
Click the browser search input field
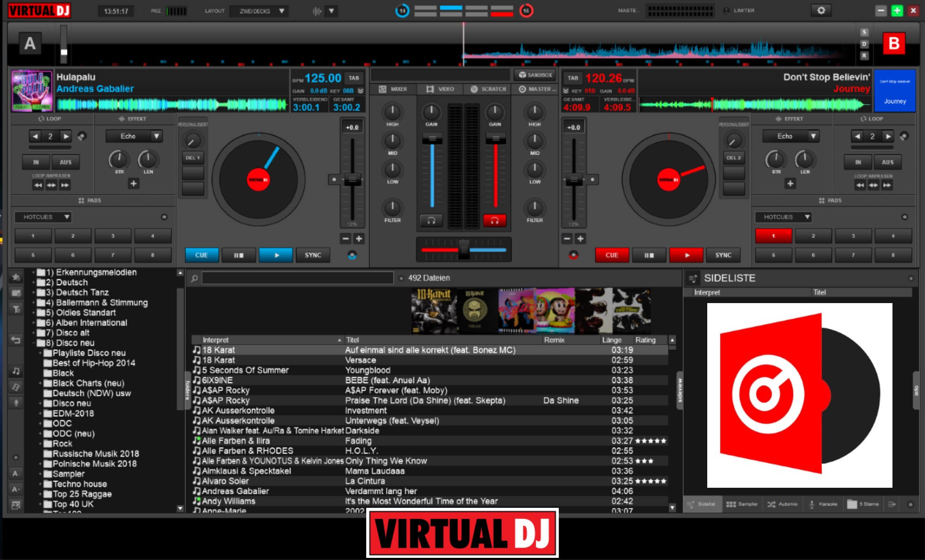(x=298, y=278)
